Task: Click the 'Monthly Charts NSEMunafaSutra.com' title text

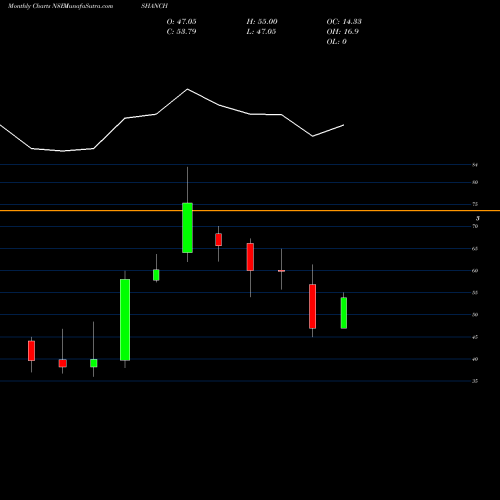Action: point(60,6)
